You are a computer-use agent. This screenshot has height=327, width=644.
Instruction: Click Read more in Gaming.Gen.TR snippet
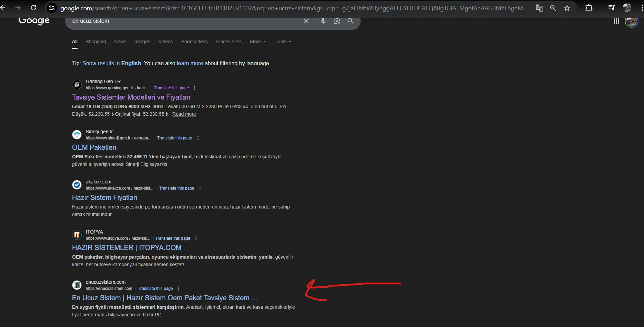click(x=184, y=114)
